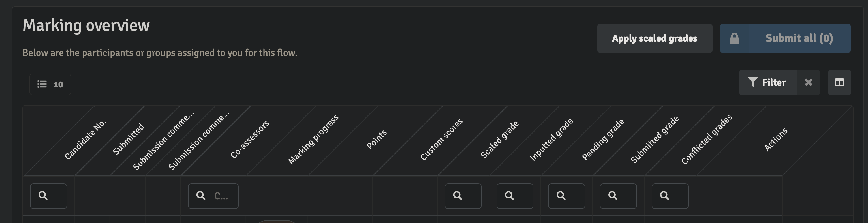Focus the Co-assessors search field
The height and width of the screenshot is (223, 868).
tap(213, 196)
